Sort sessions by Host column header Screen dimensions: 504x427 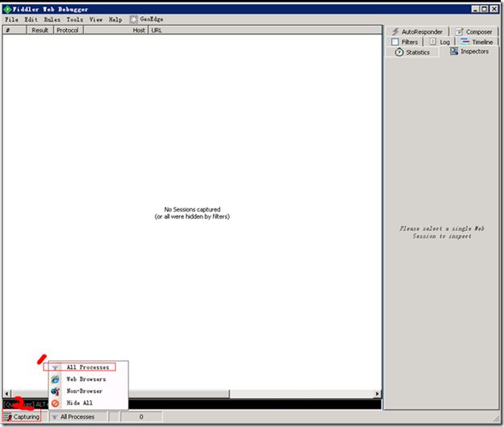tap(116, 30)
